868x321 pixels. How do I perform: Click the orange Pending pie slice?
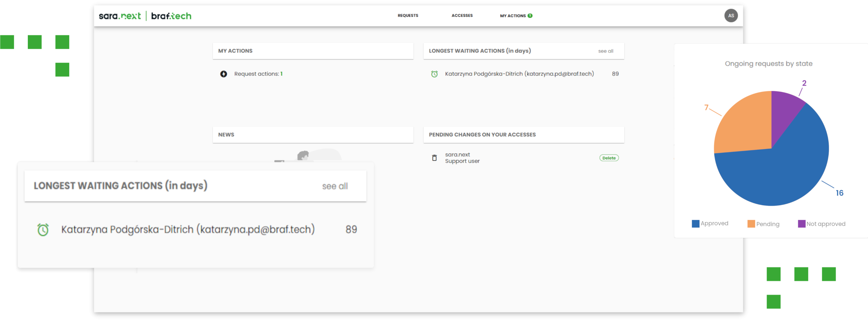pyautogui.click(x=743, y=129)
